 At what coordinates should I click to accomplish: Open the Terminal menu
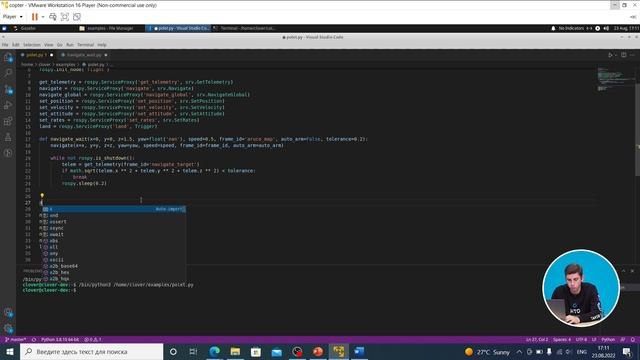[x=85, y=45]
